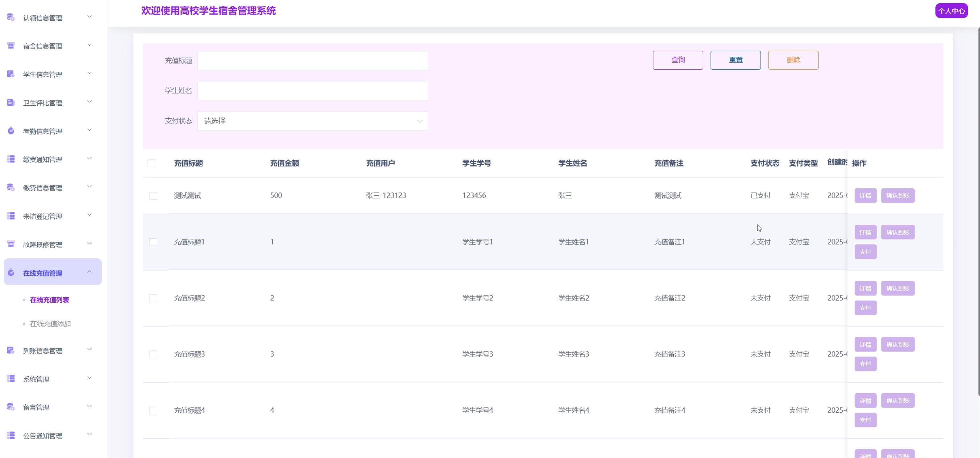980x458 pixels.
Task: Expand 学生信息管理 menu chevron
Action: [89, 73]
